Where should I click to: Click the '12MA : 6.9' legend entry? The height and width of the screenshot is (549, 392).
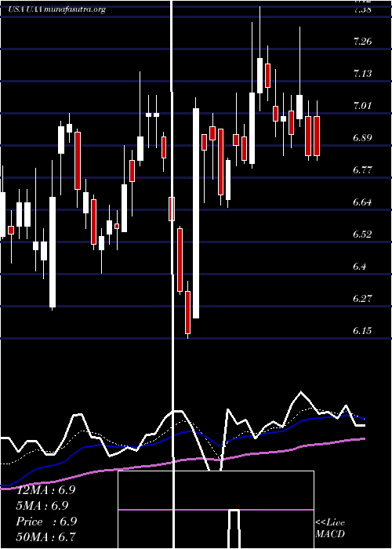[45, 490]
